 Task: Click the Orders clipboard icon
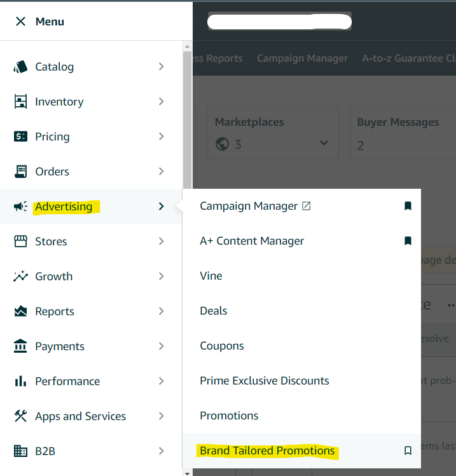20,172
